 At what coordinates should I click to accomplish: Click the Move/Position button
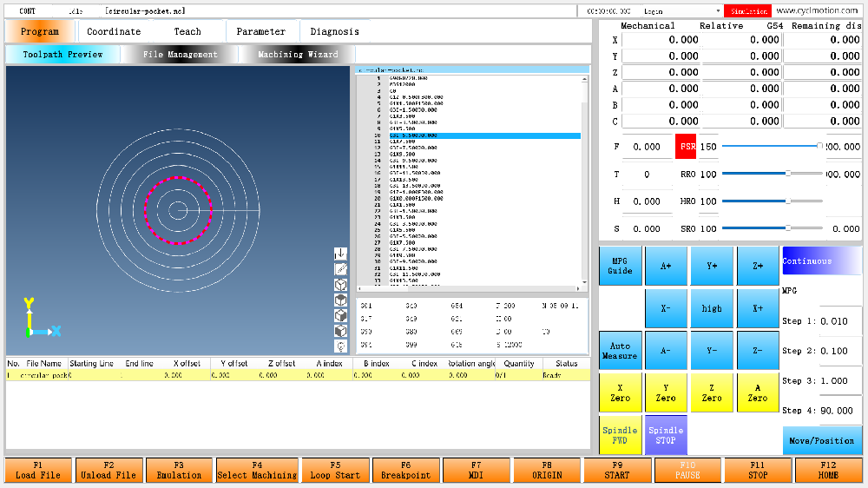(821, 440)
